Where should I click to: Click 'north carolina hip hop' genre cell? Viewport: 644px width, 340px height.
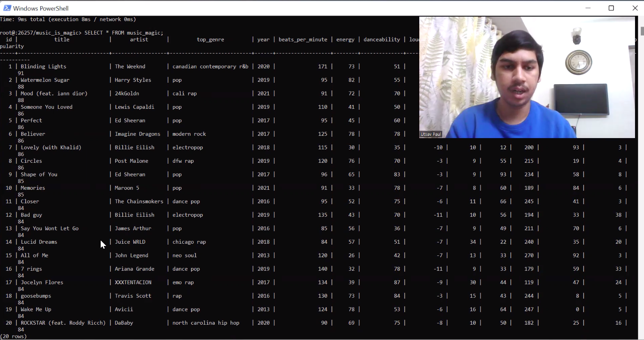[206, 323]
